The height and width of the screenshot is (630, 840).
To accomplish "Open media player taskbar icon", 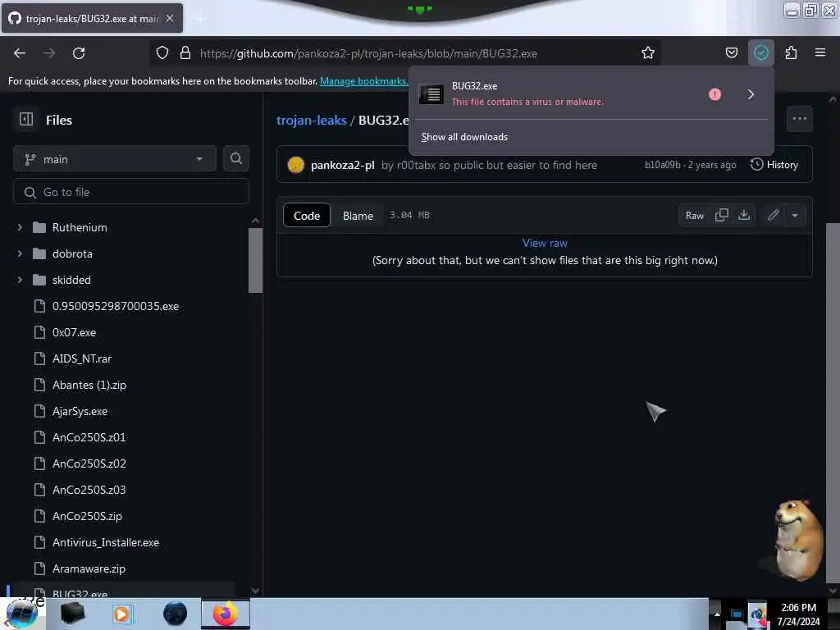I will (x=121, y=614).
